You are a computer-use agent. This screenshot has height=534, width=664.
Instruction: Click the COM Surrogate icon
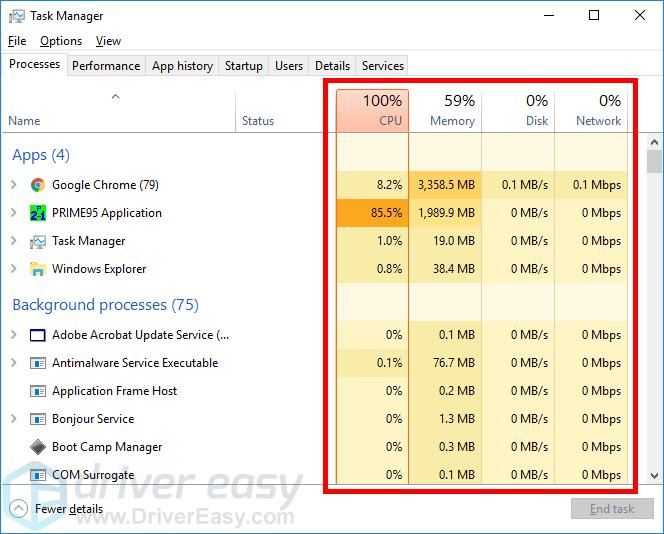coord(38,475)
